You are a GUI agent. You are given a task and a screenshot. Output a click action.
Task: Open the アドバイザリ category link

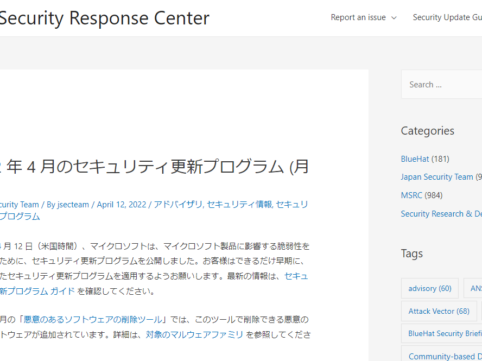click(x=178, y=204)
